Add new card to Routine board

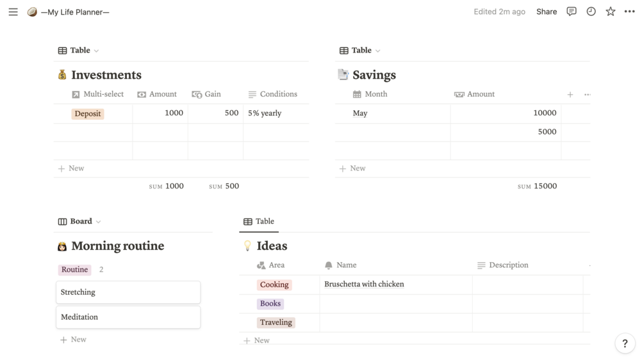(x=73, y=340)
